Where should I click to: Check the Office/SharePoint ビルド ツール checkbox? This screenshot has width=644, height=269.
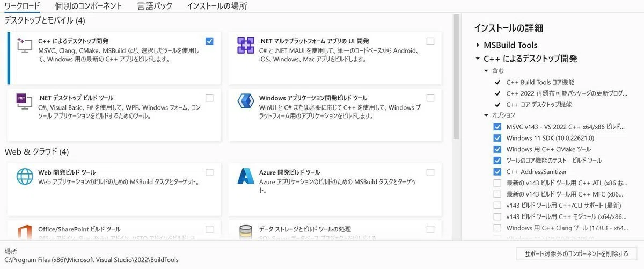[209, 229]
